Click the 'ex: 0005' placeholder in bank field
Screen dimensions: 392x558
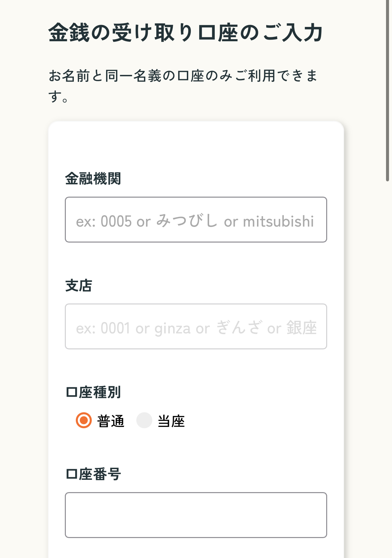point(104,222)
